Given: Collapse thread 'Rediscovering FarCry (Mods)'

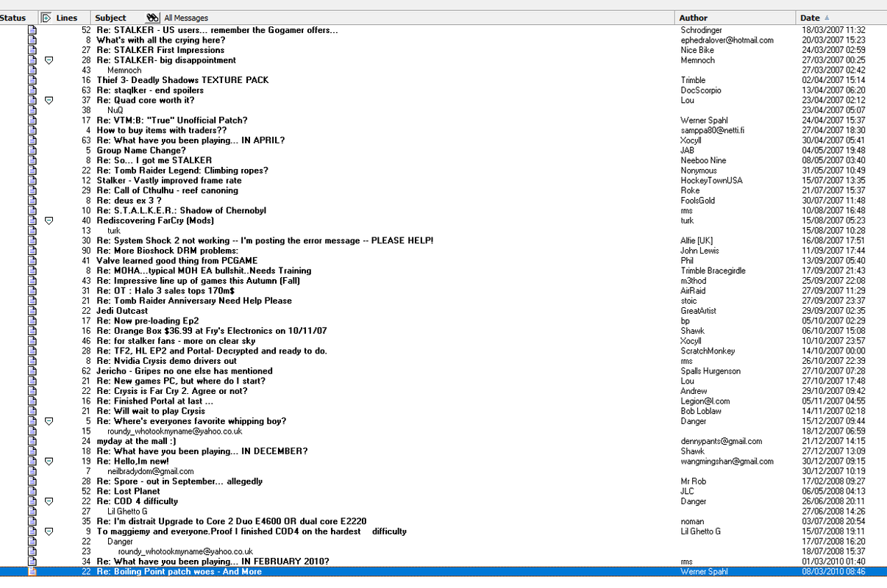Looking at the screenshot, I should (x=49, y=220).
